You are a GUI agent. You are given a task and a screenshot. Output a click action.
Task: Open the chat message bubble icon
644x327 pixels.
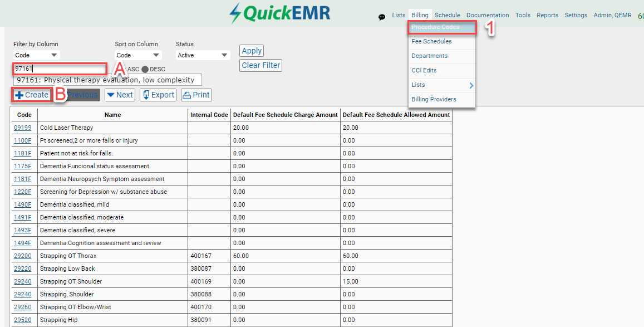point(382,17)
